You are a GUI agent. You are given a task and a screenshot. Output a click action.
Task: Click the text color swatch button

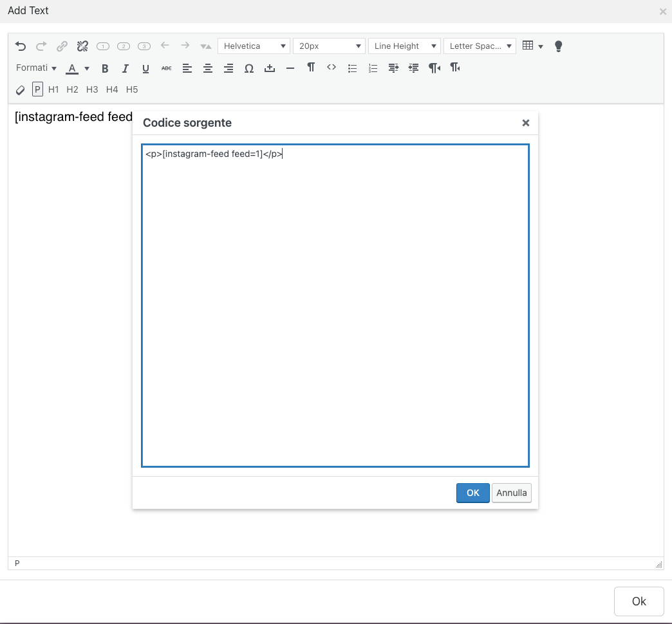pyautogui.click(x=72, y=68)
